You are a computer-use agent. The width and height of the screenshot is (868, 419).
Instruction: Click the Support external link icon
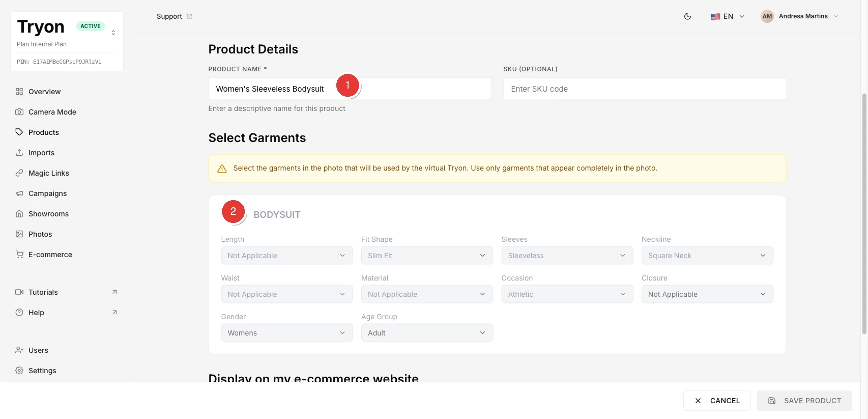click(x=189, y=16)
